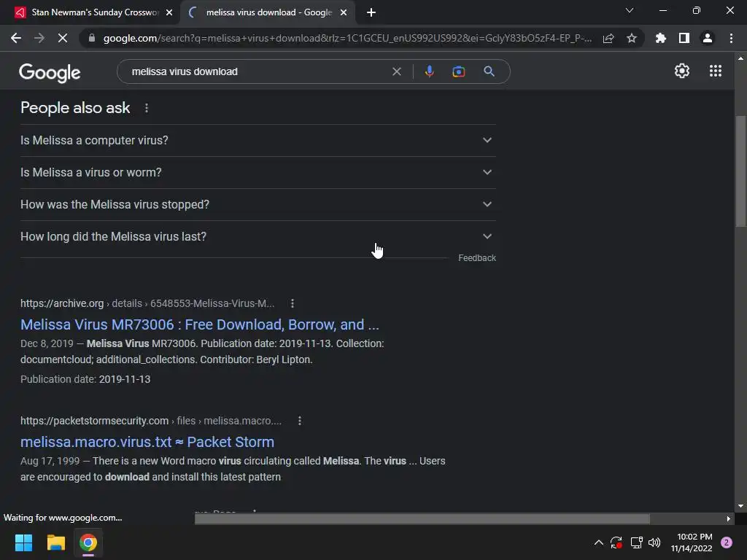Click Chrome icon in taskbar
747x560 pixels.
(88, 542)
